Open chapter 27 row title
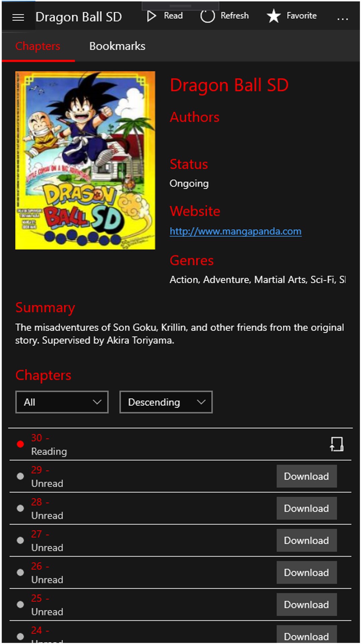362x644 pixels. pyautogui.click(x=40, y=534)
